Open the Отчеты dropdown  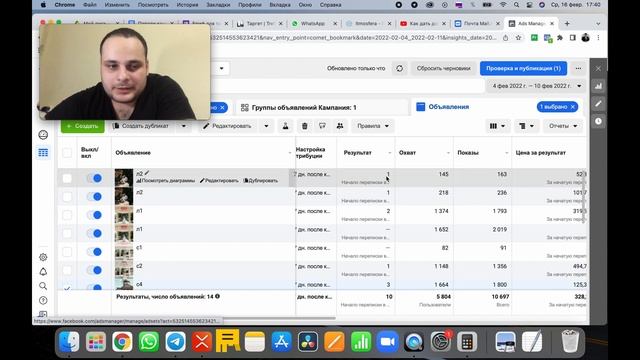coord(563,126)
